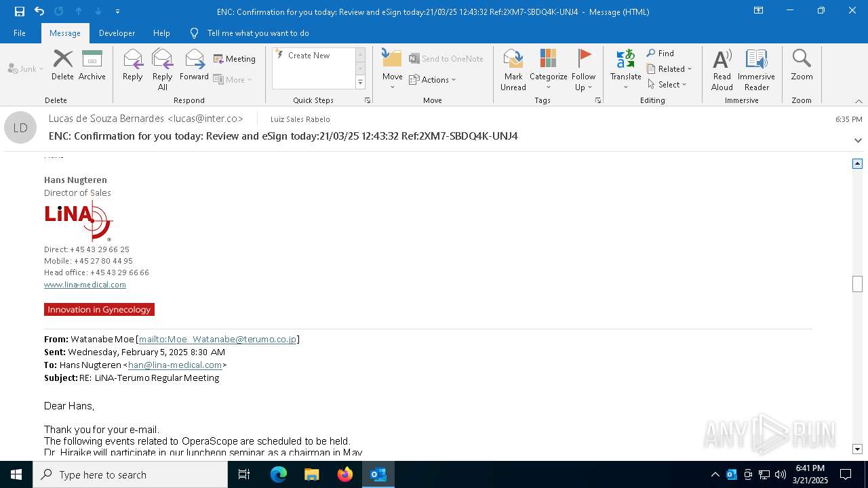The width and height of the screenshot is (868, 488).
Task: Launch Microsoft Edge from the taskbar
Action: point(279,474)
